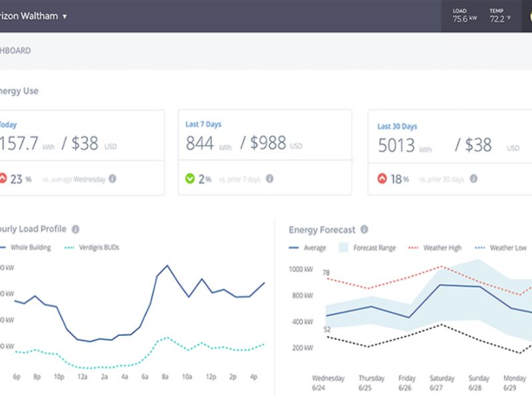Open the Hourly Load Profile info icon
This screenshot has width=532, height=399.
(75, 229)
